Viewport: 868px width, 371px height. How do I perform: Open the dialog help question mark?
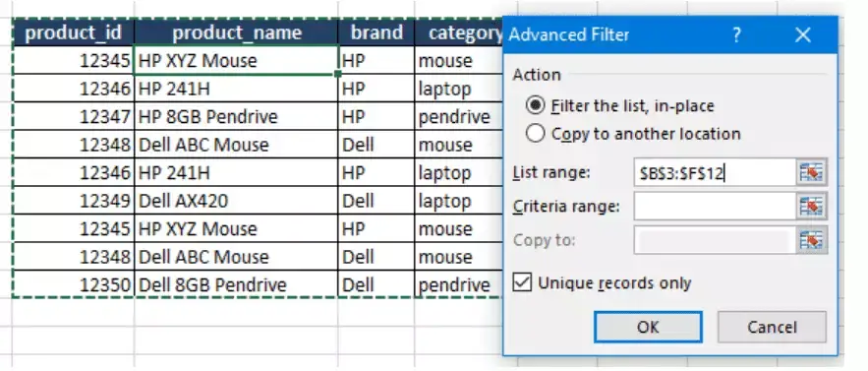click(736, 35)
